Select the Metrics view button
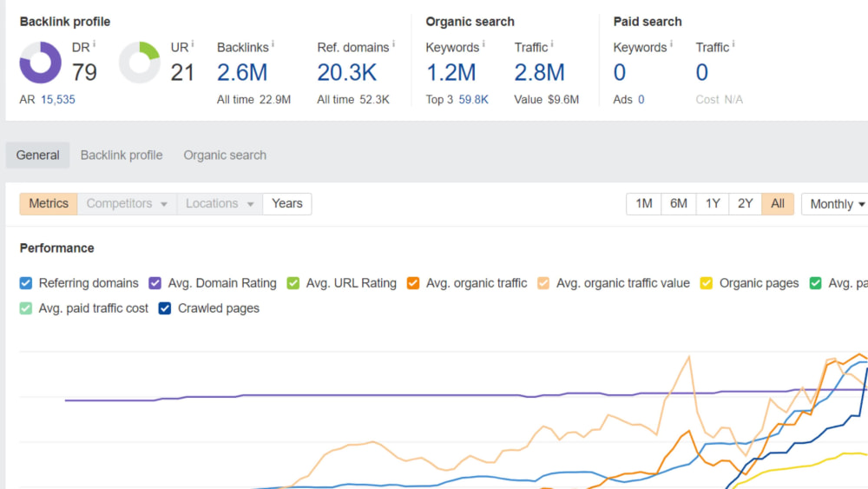Screen dimensions: 868x489 tap(49, 204)
